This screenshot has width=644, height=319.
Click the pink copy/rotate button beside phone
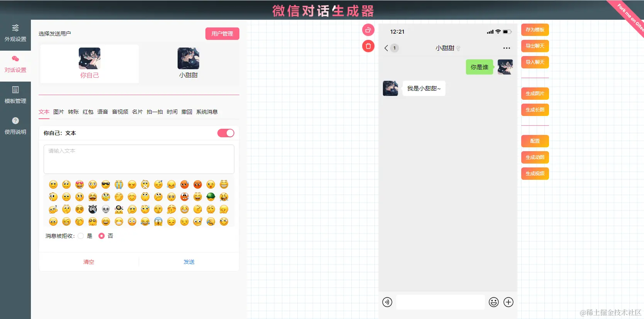pyautogui.click(x=368, y=30)
